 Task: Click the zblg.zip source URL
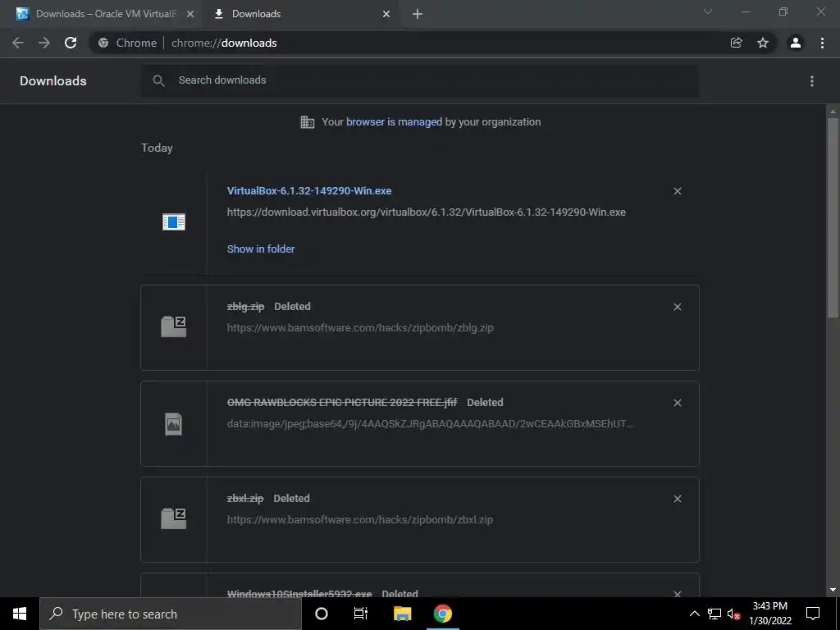coord(360,328)
